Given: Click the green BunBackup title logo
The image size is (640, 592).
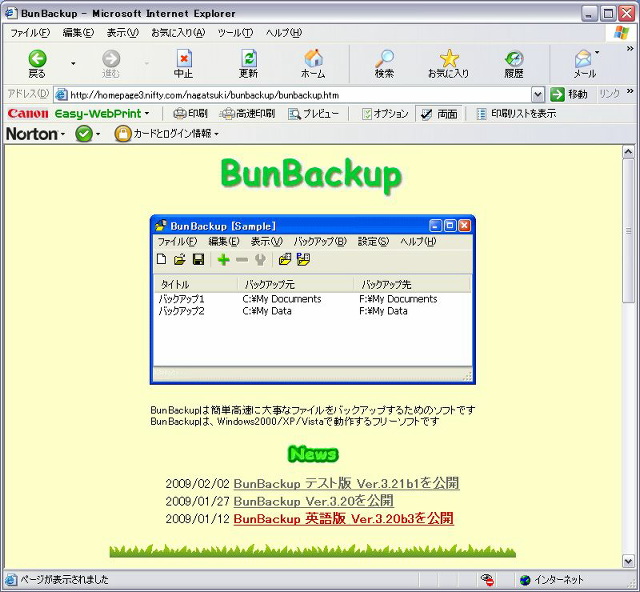Looking at the screenshot, I should pyautogui.click(x=311, y=175).
